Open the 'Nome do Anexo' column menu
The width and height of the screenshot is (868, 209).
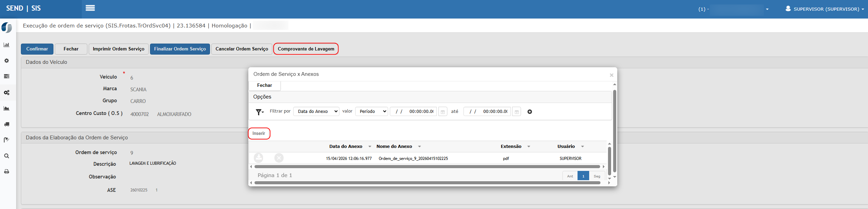[x=419, y=147]
